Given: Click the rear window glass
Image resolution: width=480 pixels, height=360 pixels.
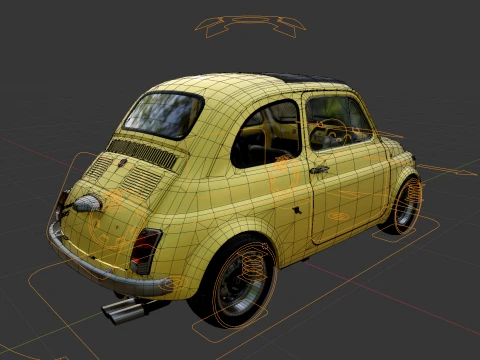Looking at the screenshot, I should coord(163,115).
